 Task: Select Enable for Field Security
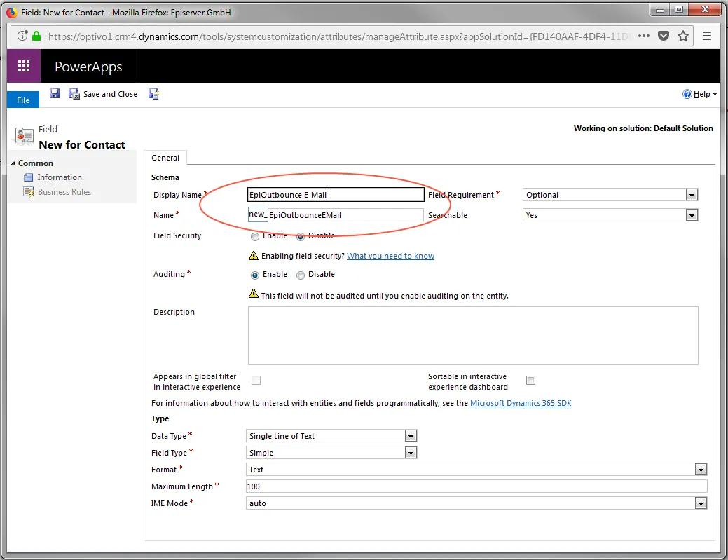coord(255,237)
